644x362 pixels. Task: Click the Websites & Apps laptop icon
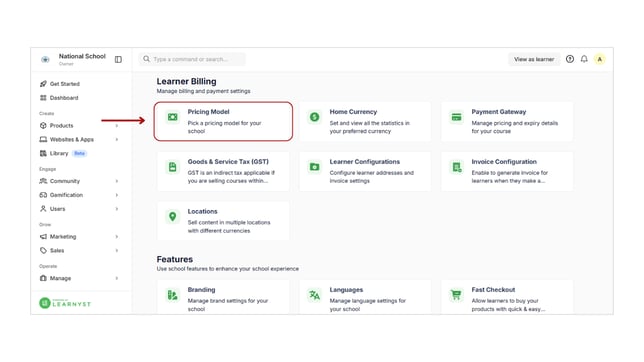[x=43, y=139]
